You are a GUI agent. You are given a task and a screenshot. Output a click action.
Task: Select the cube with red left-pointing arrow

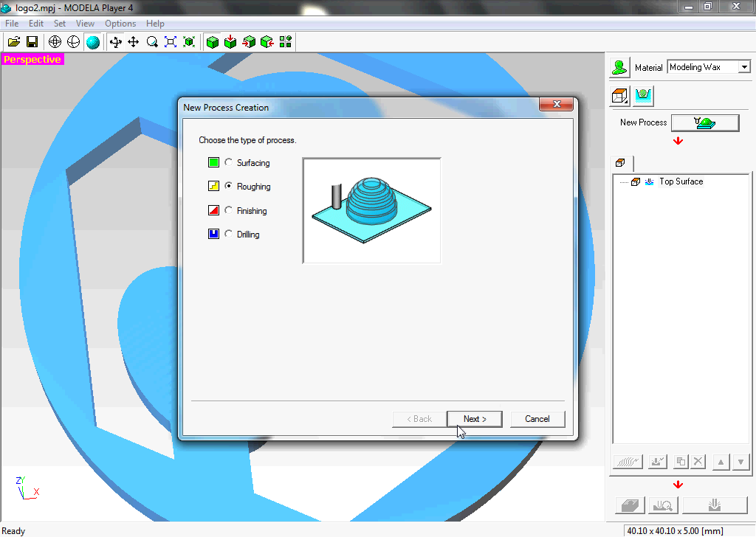point(267,42)
